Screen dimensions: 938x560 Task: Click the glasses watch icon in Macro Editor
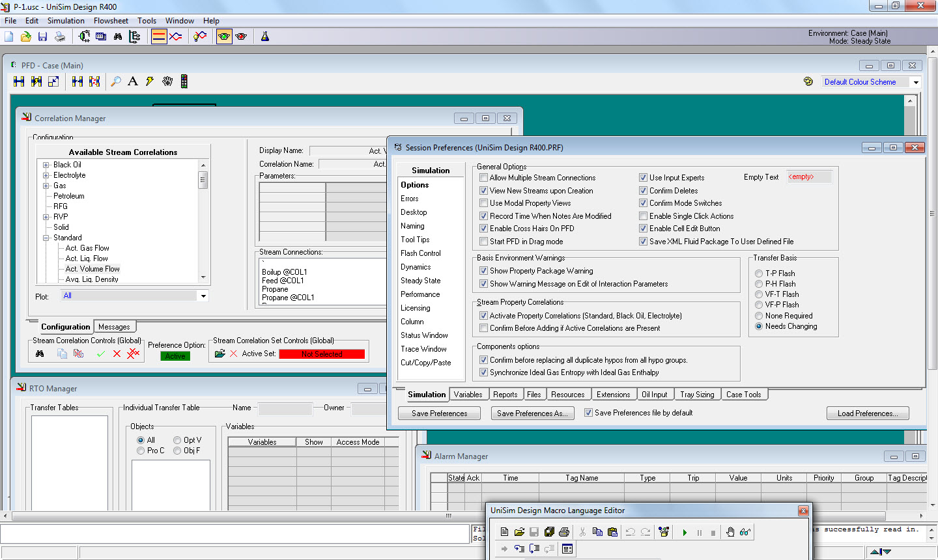click(745, 532)
